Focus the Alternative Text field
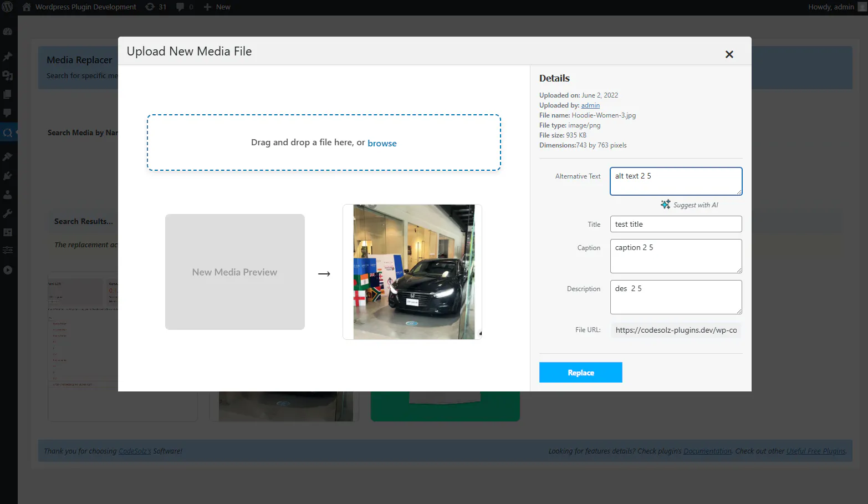 click(x=676, y=181)
